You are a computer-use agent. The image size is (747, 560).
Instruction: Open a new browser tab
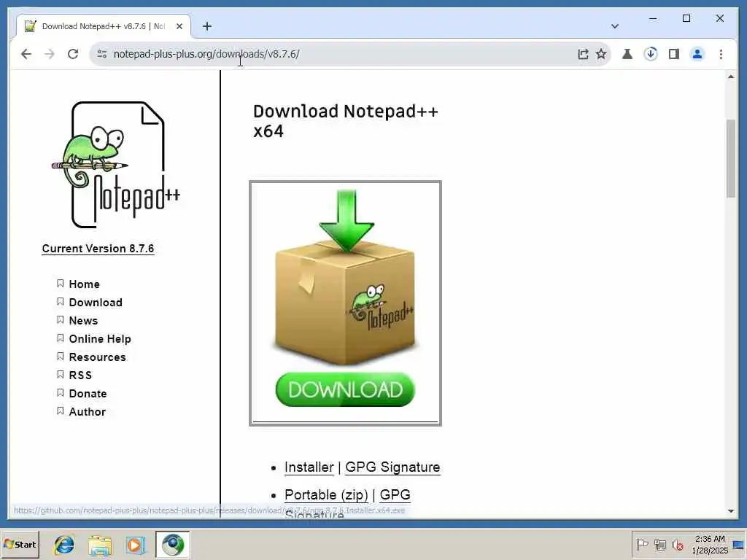[x=206, y=26]
